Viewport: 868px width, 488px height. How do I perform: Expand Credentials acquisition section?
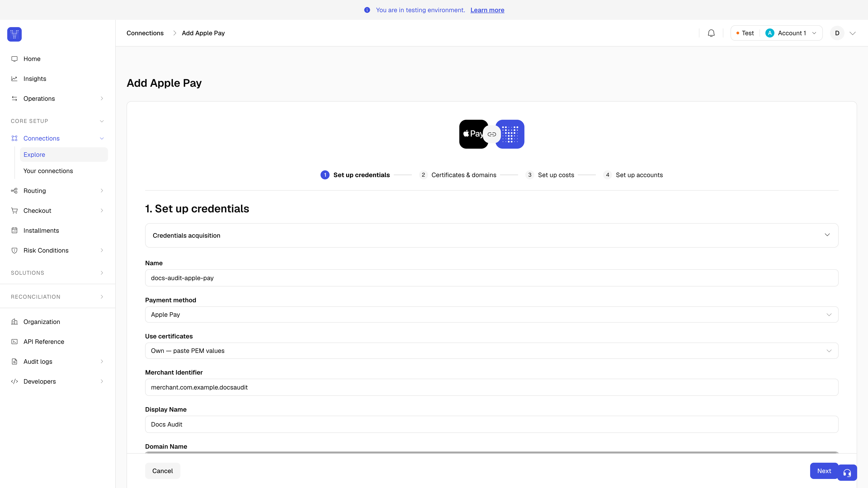(x=492, y=235)
